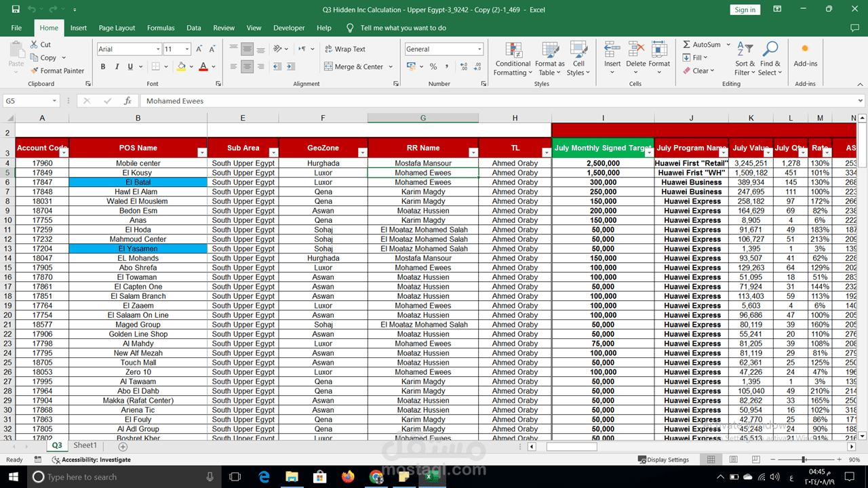Activate the Format Painter brush
This screenshot has width=868, height=488.
[35, 70]
